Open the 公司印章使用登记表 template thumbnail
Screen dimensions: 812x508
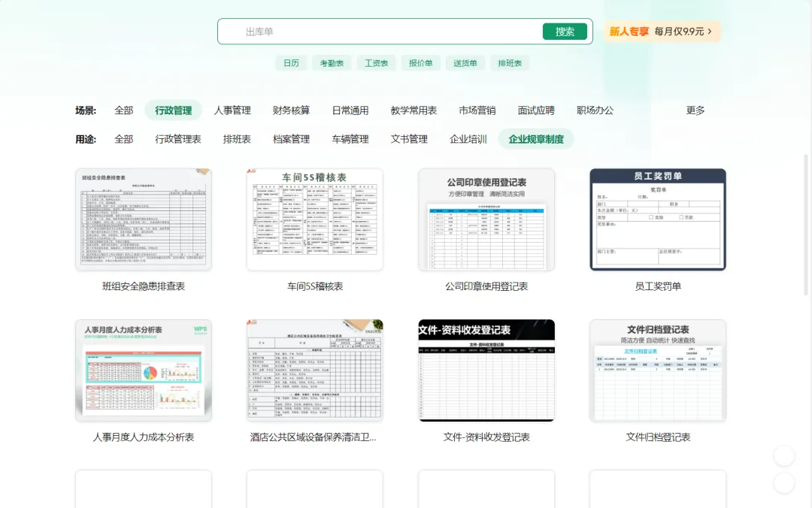point(486,219)
